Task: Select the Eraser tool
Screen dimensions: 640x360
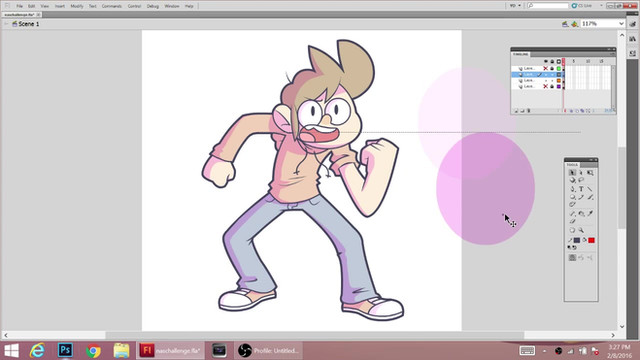Action: pyautogui.click(x=572, y=221)
